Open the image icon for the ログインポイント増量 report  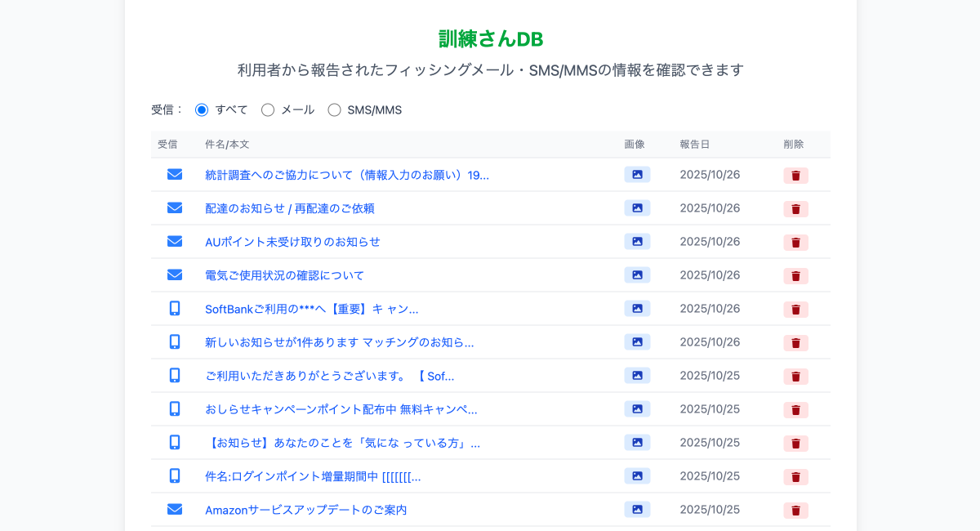(x=637, y=475)
